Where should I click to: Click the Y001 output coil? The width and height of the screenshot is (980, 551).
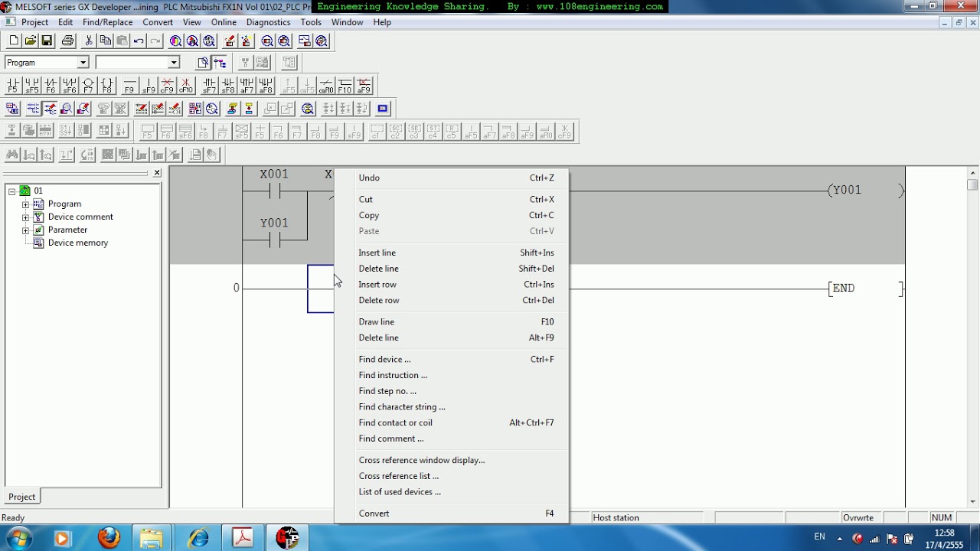tap(865, 191)
